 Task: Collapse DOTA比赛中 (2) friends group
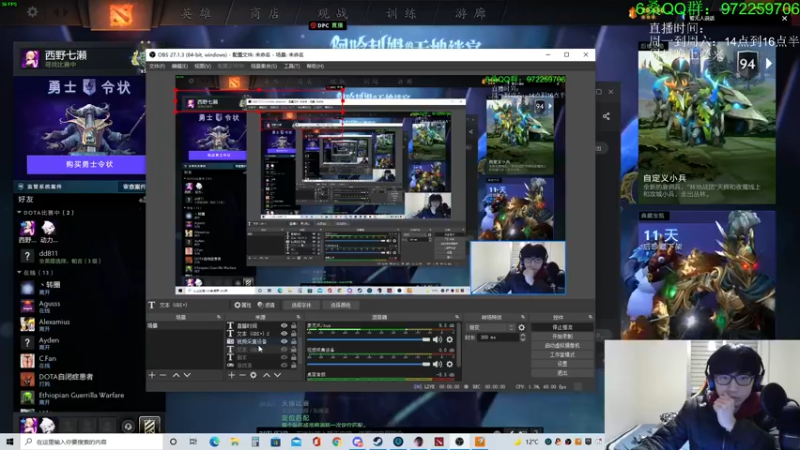pos(19,212)
